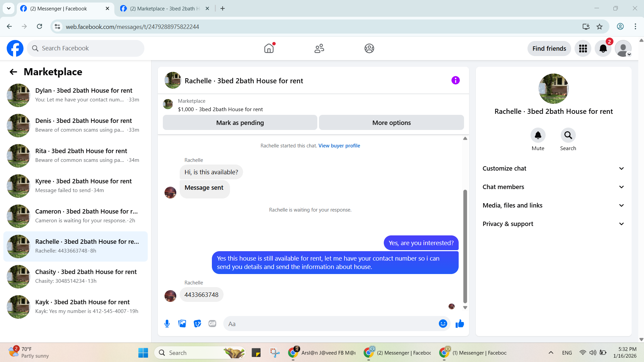Open the weather widget in taskbar
The width and height of the screenshot is (644, 362).
tap(29, 352)
